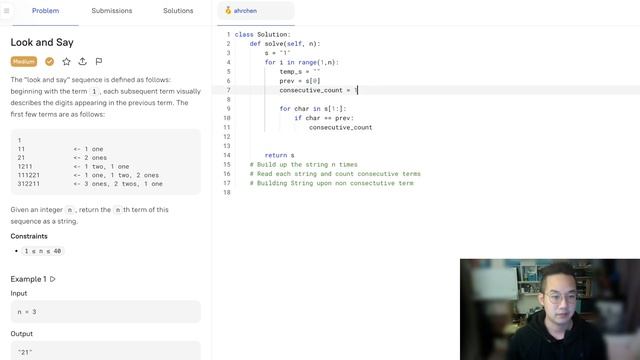Select the ahrohen editor tab
Screen dimensions: 640x360
(x=256, y=11)
